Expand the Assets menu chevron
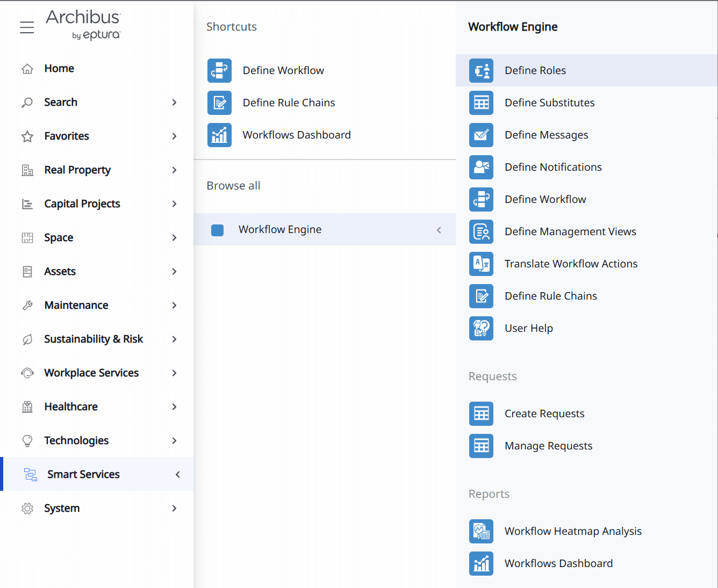This screenshot has height=588, width=718. tap(174, 272)
